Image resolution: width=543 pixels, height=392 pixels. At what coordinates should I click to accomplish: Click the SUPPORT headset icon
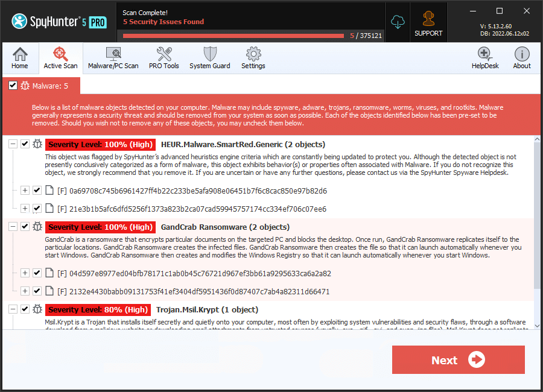pyautogui.click(x=428, y=22)
